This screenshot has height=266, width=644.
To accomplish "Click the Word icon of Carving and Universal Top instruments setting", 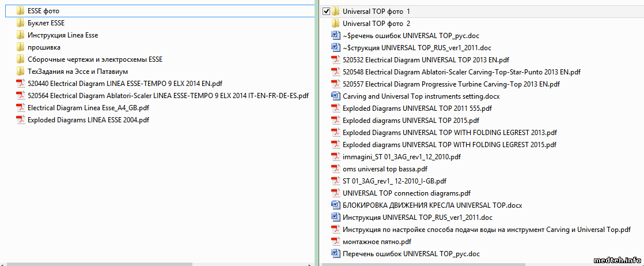I will [335, 96].
